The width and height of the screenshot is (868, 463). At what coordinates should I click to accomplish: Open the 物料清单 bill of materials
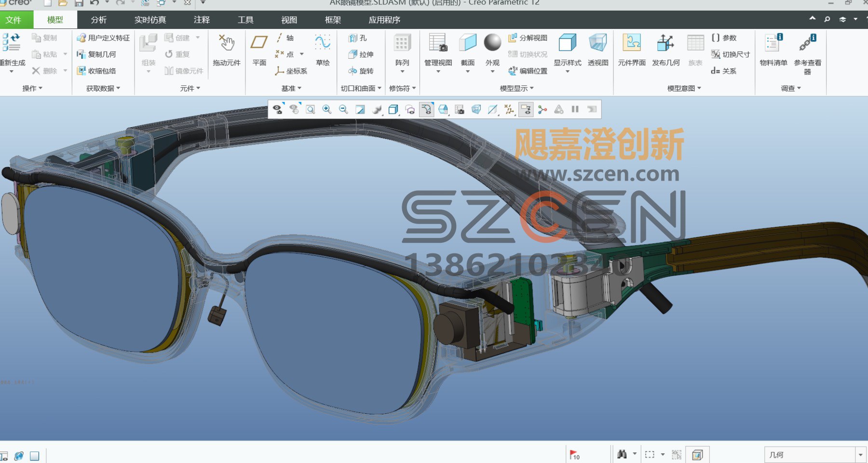(x=773, y=50)
